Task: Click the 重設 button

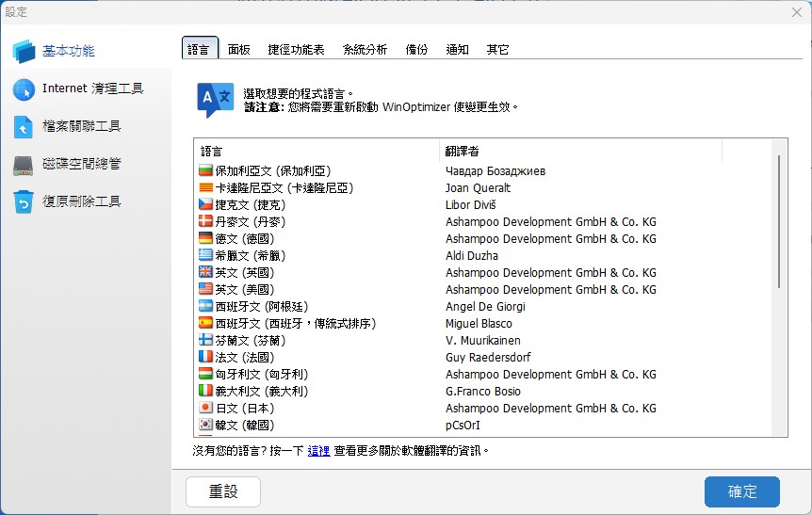Action: coord(223,491)
